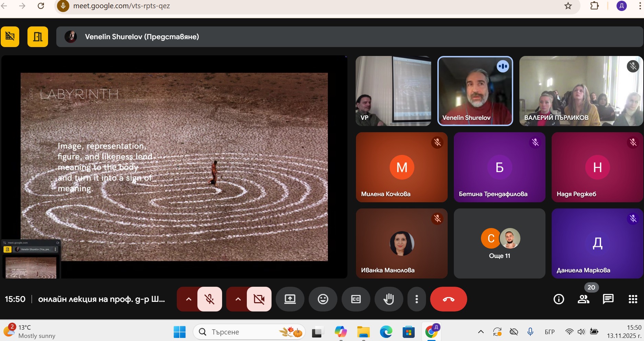The width and height of the screenshot is (644, 341).
Task: Click the red leave call button
Action: (x=448, y=299)
